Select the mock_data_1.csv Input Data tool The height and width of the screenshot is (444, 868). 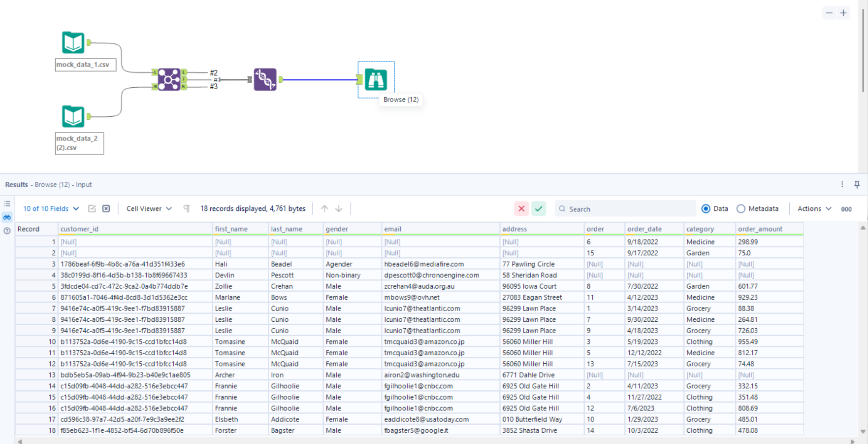click(73, 42)
